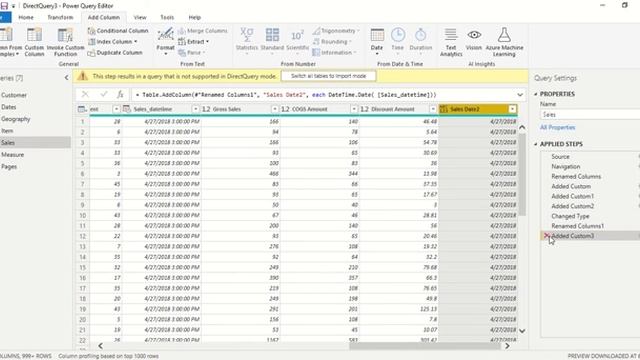Viewport: 640px width, 360px height.
Task: Select the Source applied step
Action: (560, 157)
